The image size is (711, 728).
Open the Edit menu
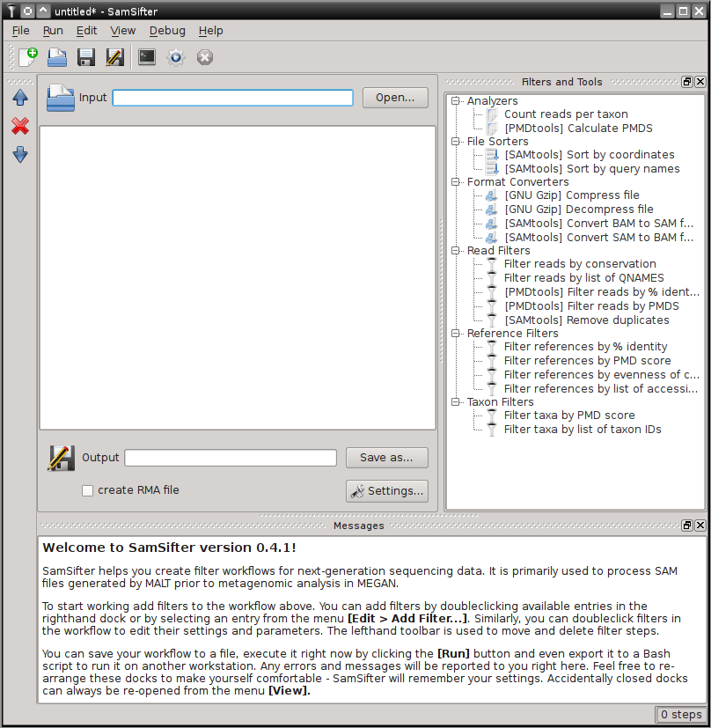86,30
